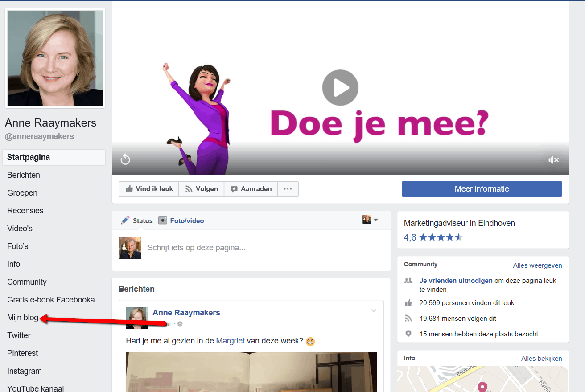Click the Anne Raaymakers post author name
Image resolution: width=585 pixels, height=392 pixels.
[186, 313]
